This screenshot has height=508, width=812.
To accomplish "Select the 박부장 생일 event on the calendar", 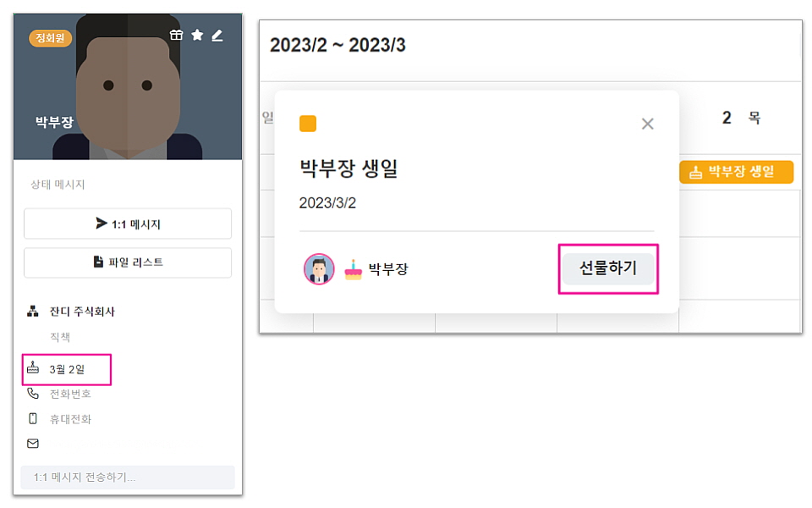I will click(736, 172).
